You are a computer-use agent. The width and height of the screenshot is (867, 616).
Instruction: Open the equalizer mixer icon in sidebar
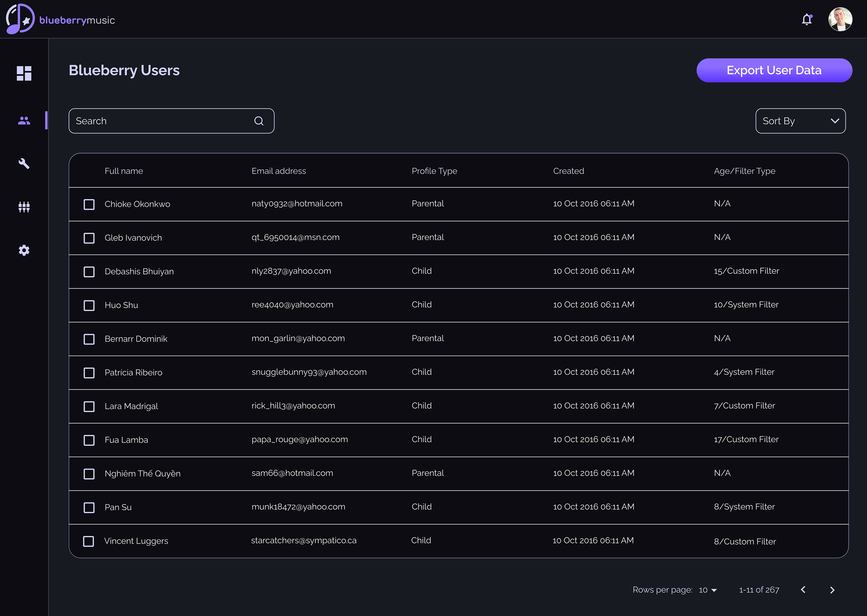[x=24, y=207]
